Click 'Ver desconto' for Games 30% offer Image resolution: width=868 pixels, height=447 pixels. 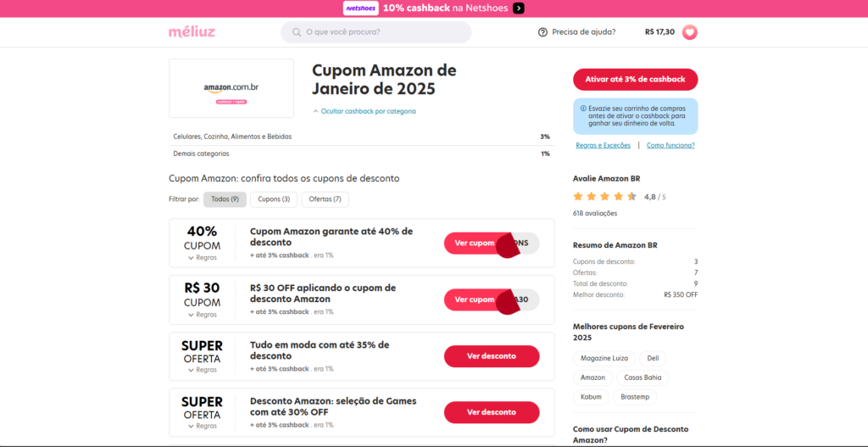pos(492,412)
